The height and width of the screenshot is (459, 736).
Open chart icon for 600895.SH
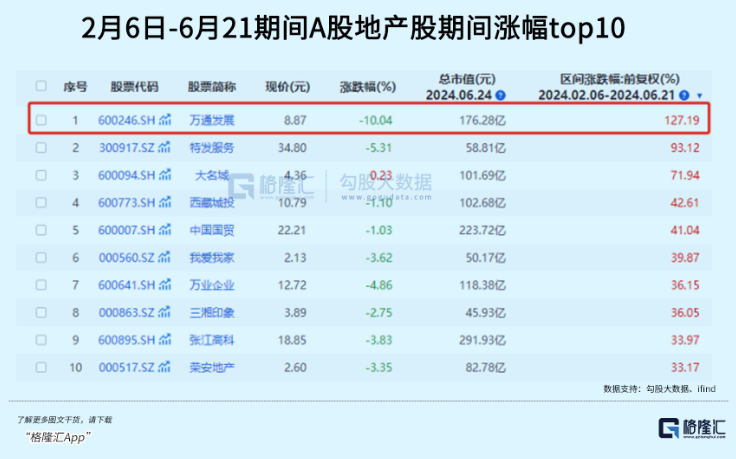pos(165,338)
